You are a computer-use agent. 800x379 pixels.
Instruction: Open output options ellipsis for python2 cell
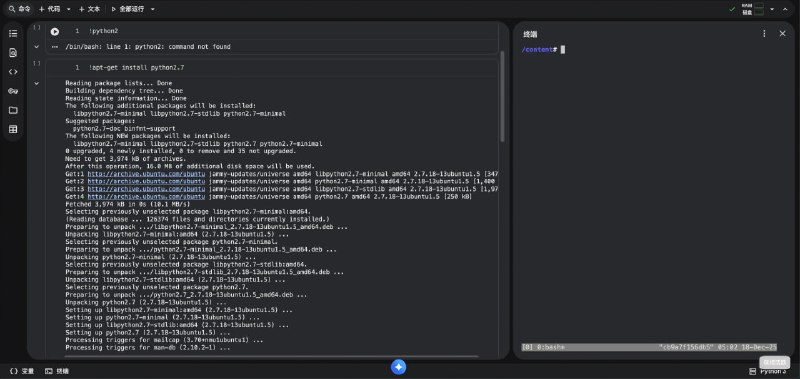[x=55, y=47]
